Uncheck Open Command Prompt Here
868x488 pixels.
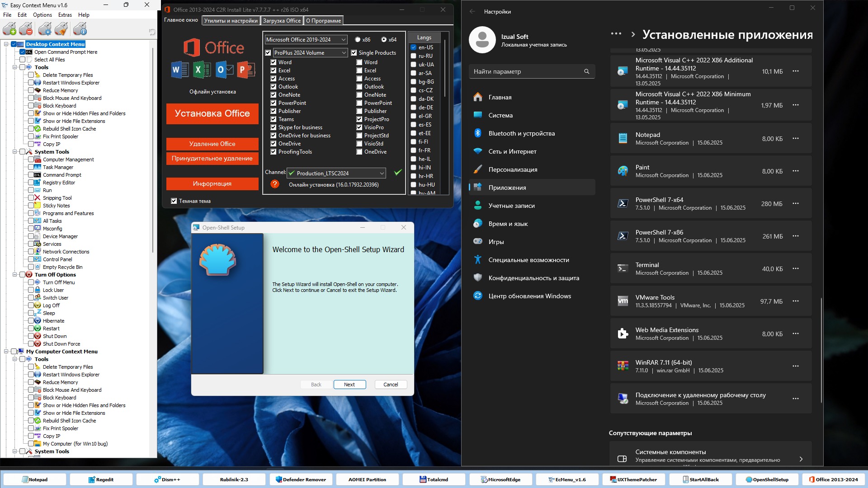pyautogui.click(x=22, y=52)
